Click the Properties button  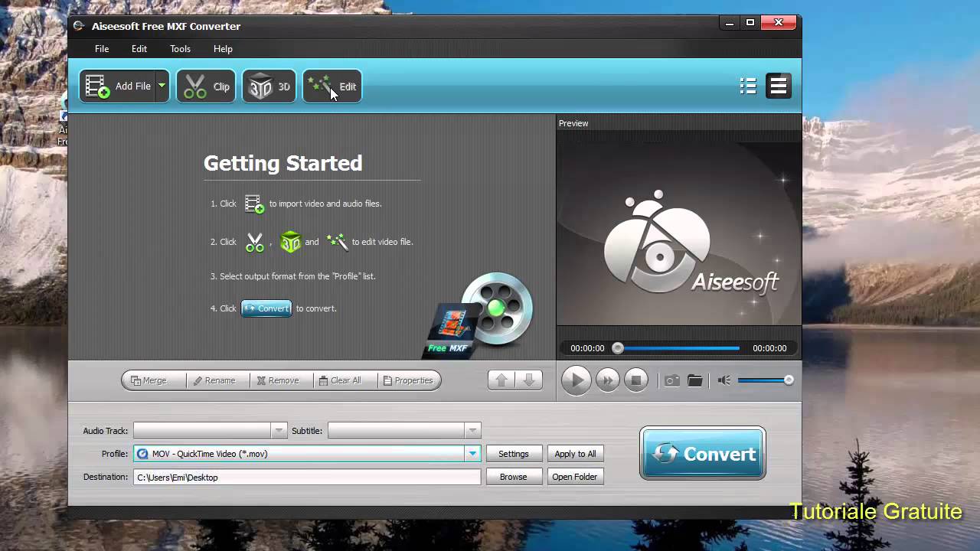point(409,380)
